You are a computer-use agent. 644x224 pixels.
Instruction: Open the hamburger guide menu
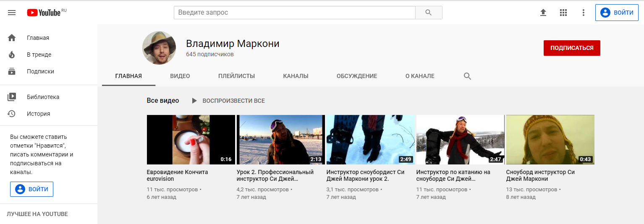[12, 13]
